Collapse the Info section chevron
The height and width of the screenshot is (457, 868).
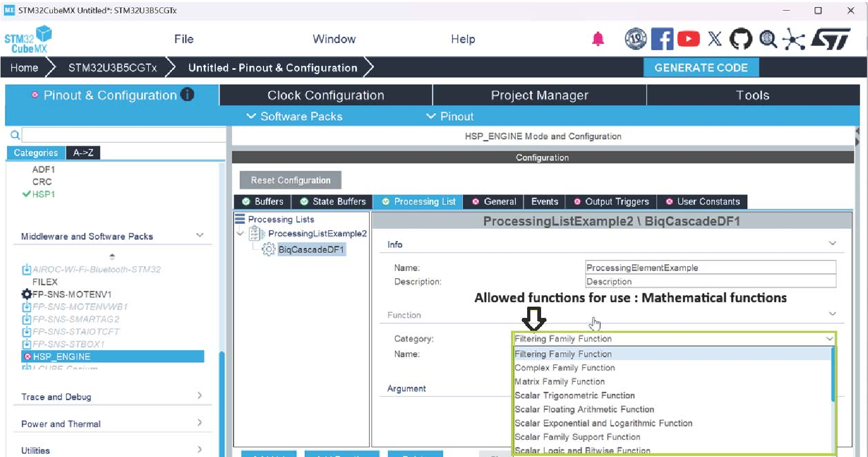click(x=832, y=243)
